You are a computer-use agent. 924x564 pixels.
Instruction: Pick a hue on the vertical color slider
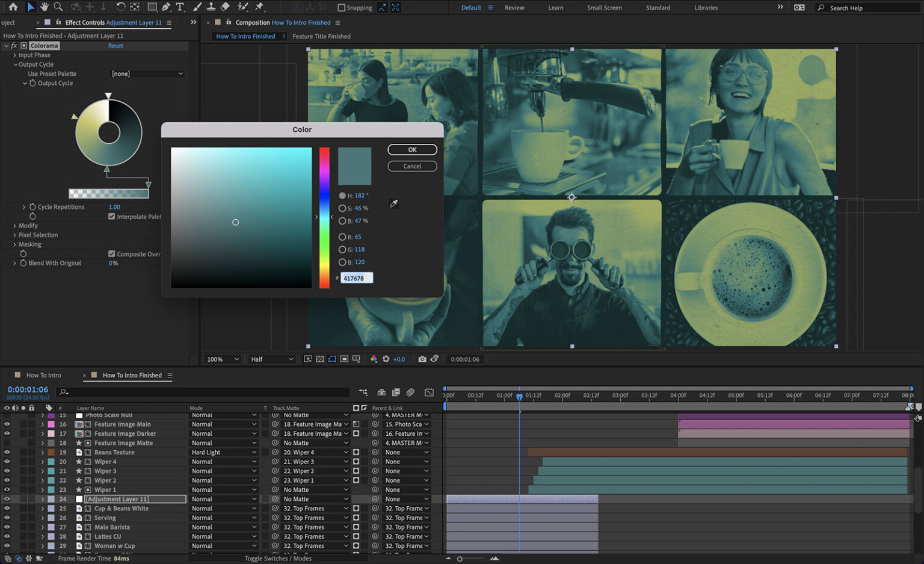tap(324, 217)
